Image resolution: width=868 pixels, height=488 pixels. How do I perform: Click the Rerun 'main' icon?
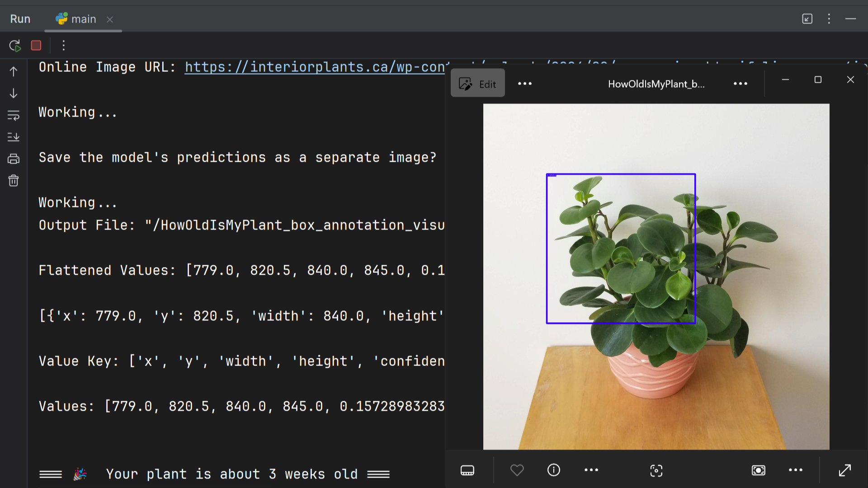click(15, 46)
